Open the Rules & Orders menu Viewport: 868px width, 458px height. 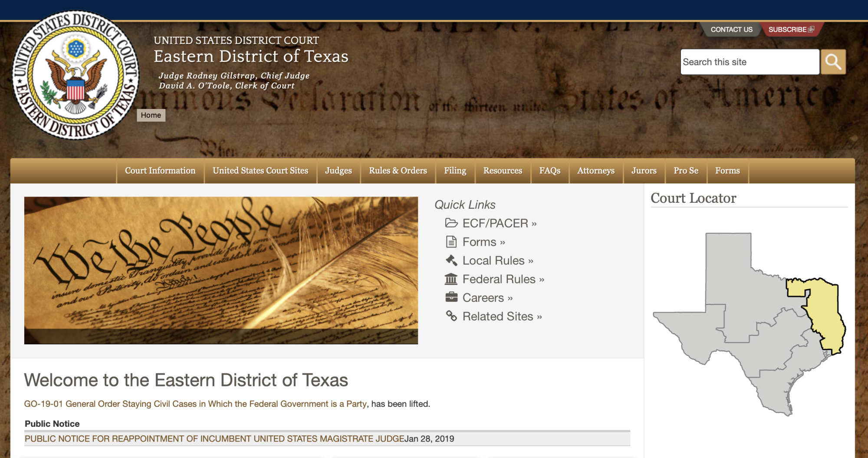398,171
